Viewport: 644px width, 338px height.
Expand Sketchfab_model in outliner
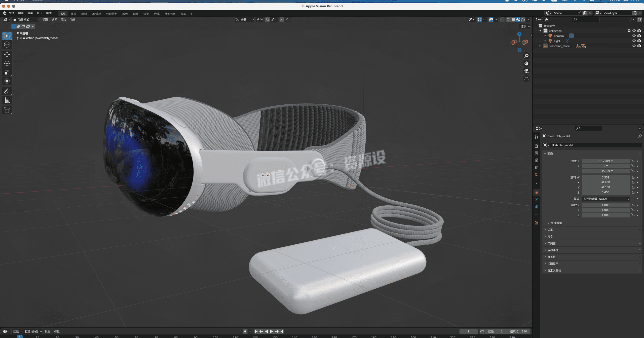point(540,46)
